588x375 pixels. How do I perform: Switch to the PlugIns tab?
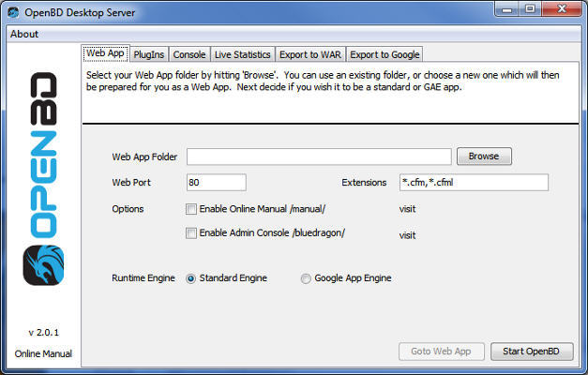148,54
